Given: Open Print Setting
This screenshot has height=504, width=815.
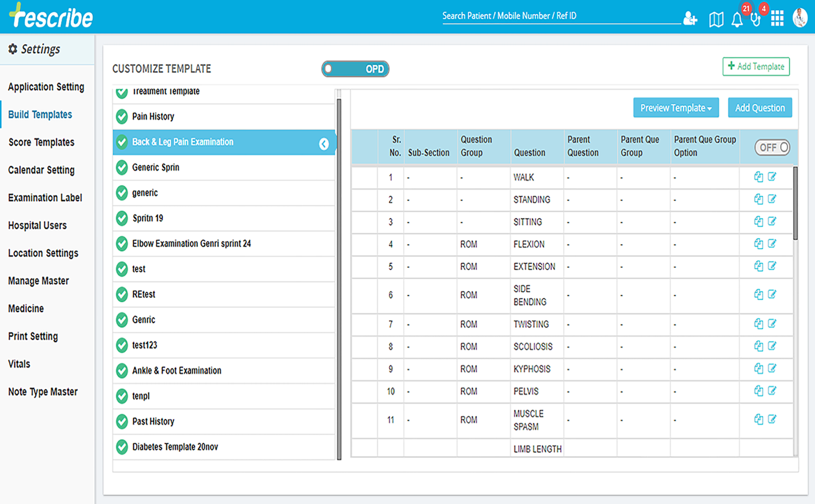Looking at the screenshot, I should (33, 336).
